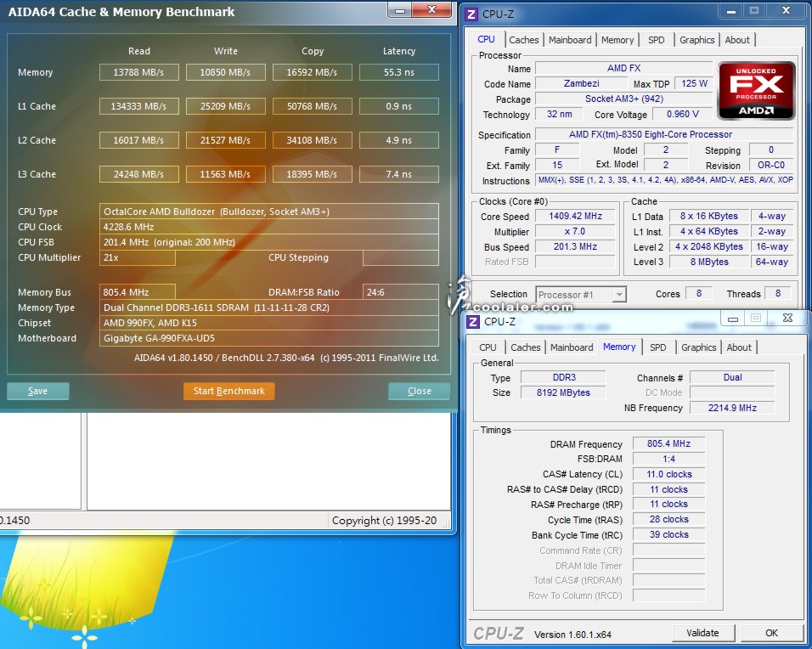Click the CPU-Z logo icon in upper title bar
This screenshot has height=649, width=812.
471,14
